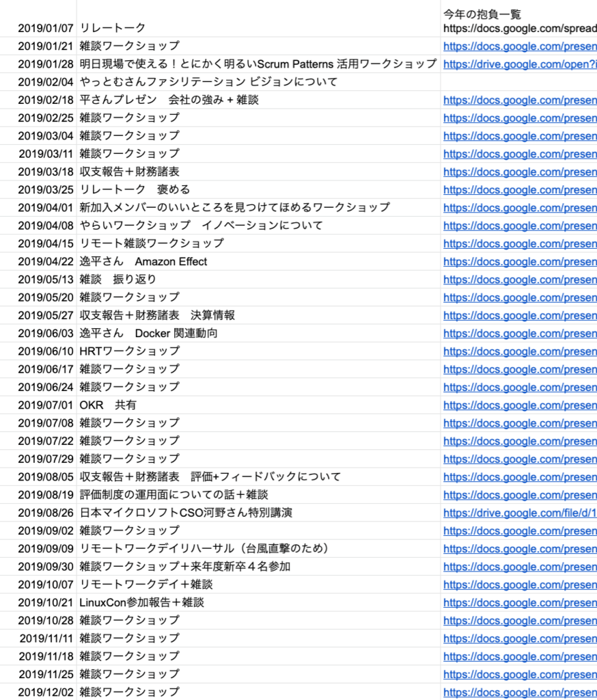Click the 評価制度の運用面についての話＋雑談 cell
597x700 pixels.
tap(174, 495)
